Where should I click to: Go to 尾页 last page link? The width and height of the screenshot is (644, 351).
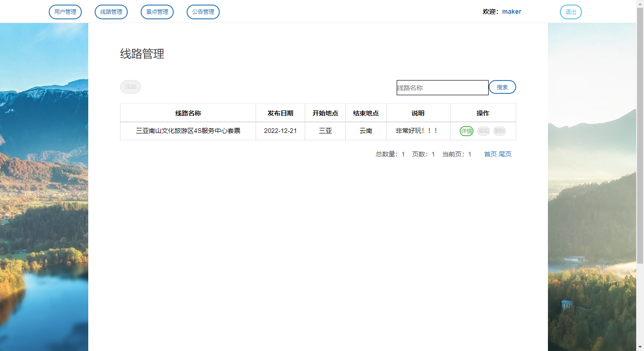[505, 154]
